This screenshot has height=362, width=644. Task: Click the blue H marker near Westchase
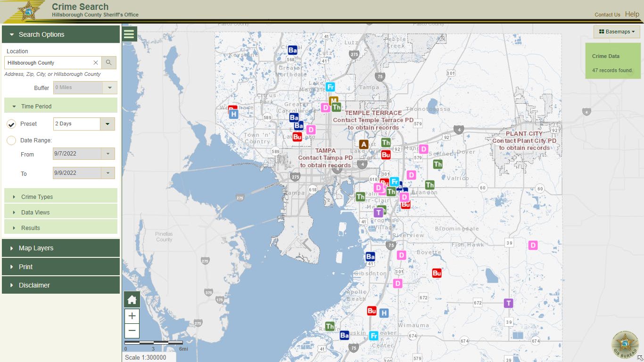point(233,114)
